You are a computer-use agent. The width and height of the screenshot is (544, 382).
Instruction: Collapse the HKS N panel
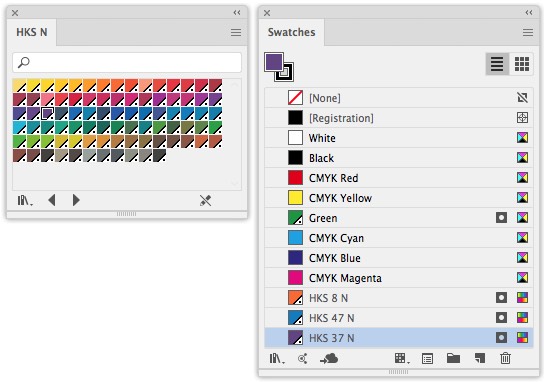[x=237, y=13]
